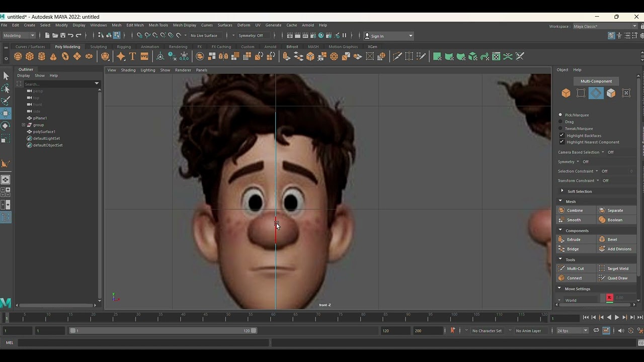Click the Boolean mesh button
The image size is (644, 362).
point(616,220)
